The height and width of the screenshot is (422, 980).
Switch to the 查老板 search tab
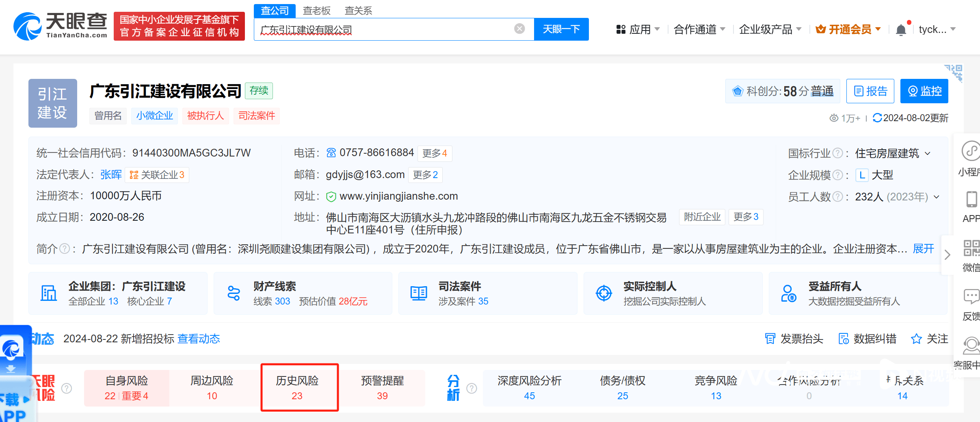[x=317, y=11]
